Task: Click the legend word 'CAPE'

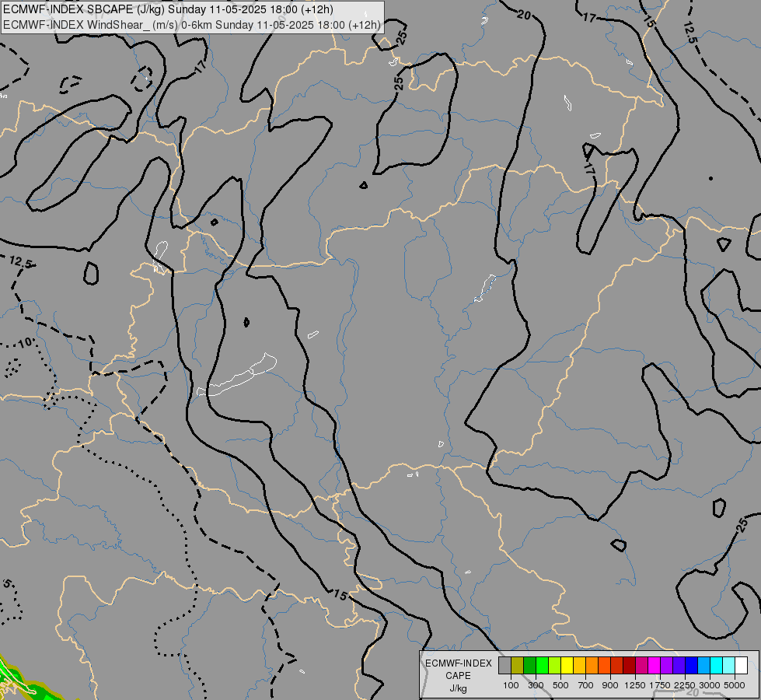Action: 458,676
